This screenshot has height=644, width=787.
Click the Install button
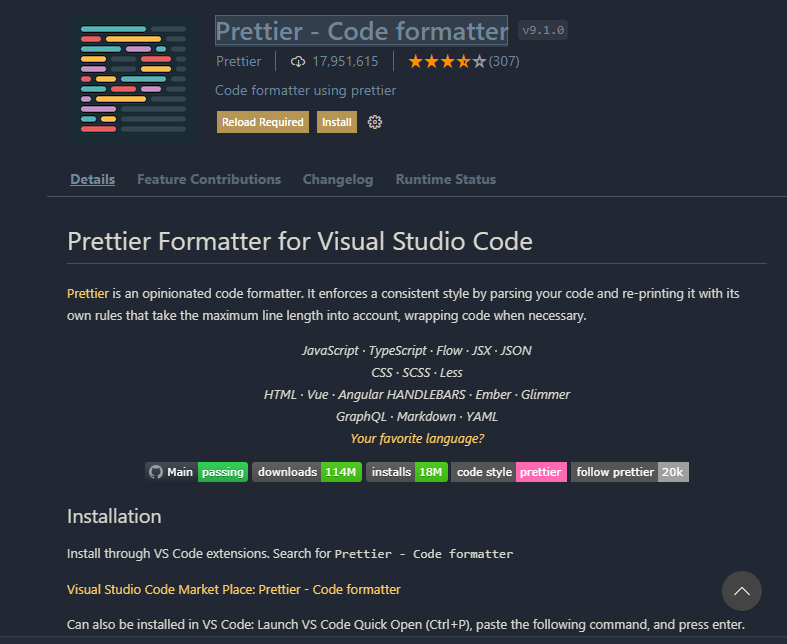point(337,122)
